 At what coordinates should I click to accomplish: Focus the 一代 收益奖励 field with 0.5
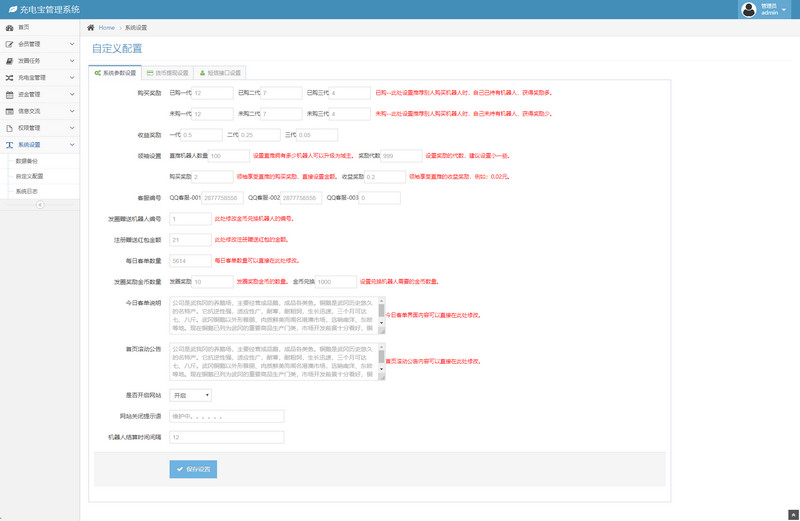pos(202,135)
